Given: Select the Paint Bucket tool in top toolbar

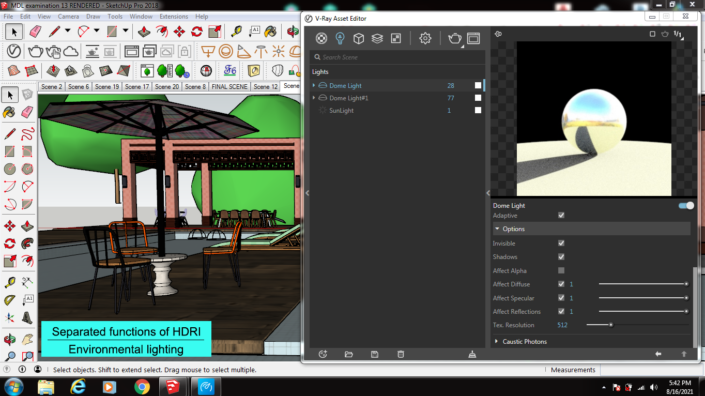Looking at the screenshot, I should [x=271, y=31].
